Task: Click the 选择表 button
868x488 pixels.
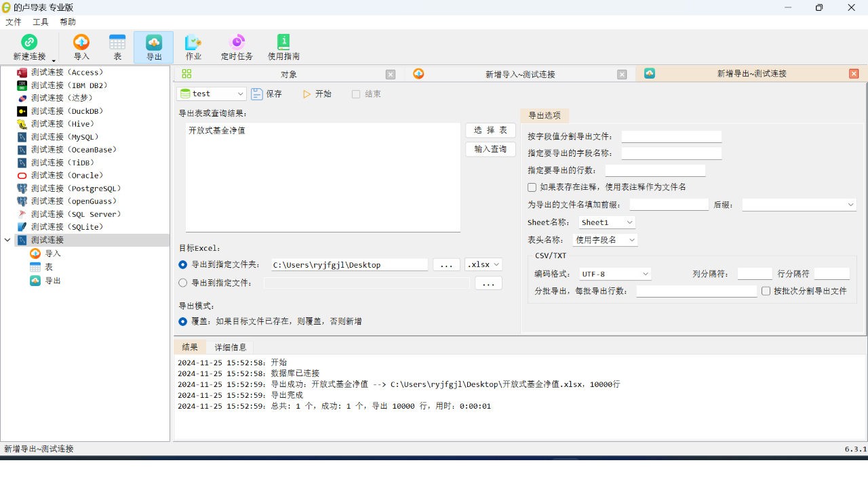Action: (x=490, y=130)
